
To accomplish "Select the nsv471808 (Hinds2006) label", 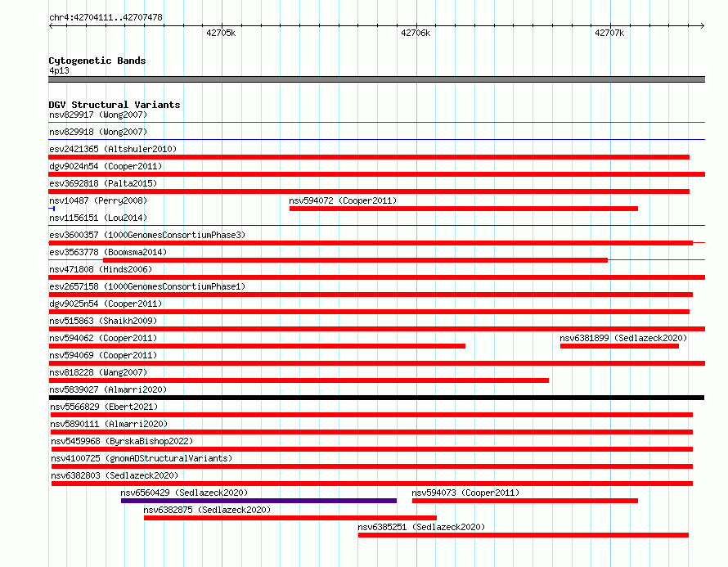I will coord(101,269).
